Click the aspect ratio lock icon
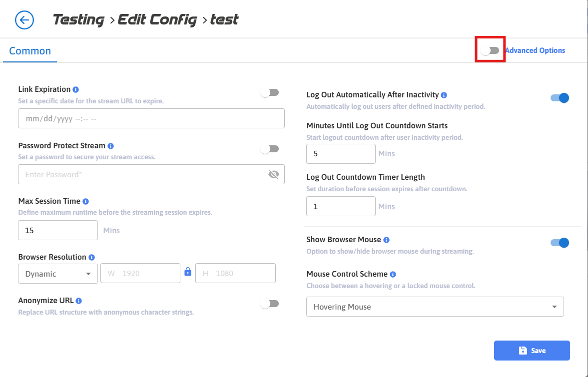 click(188, 272)
